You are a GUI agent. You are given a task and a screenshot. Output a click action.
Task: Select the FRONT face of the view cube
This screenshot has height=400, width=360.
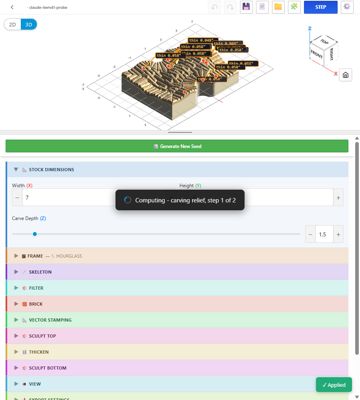pos(317,54)
